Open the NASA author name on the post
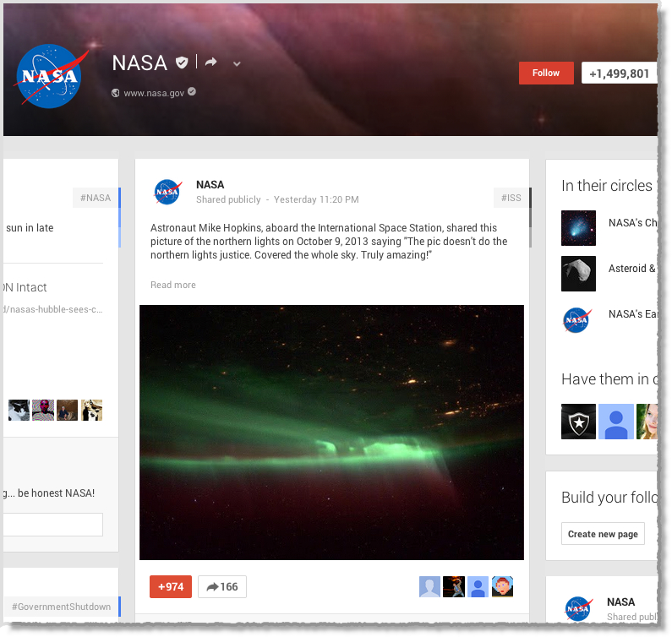This screenshot has width=672, height=637. (x=210, y=185)
